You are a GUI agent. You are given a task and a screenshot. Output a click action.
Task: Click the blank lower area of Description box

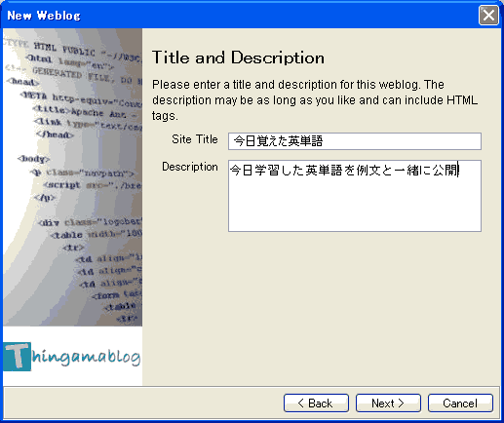point(355,208)
